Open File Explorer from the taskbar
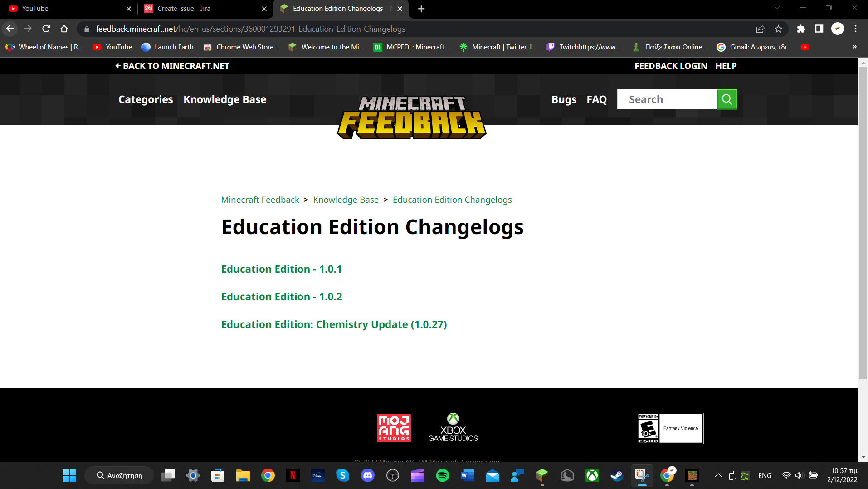 tap(243, 475)
